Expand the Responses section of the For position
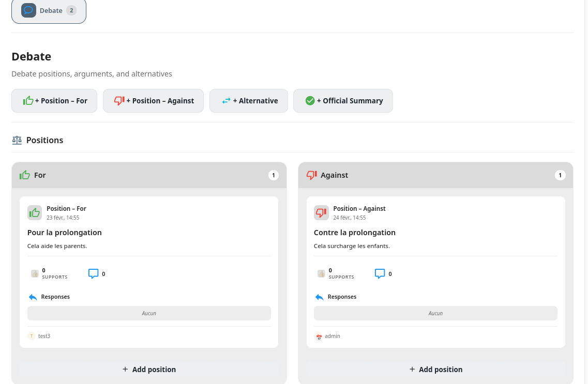Screen dimensions: 588x384 55,297
